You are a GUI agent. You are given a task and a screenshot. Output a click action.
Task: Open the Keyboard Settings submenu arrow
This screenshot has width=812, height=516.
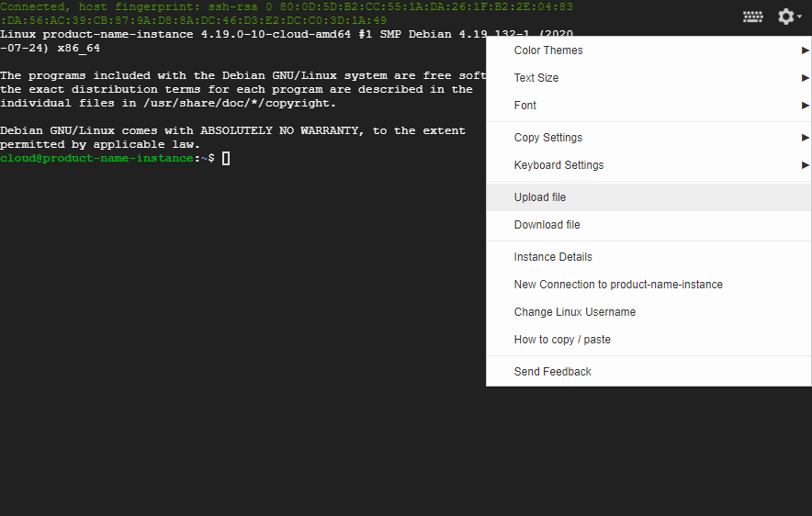[x=805, y=165]
